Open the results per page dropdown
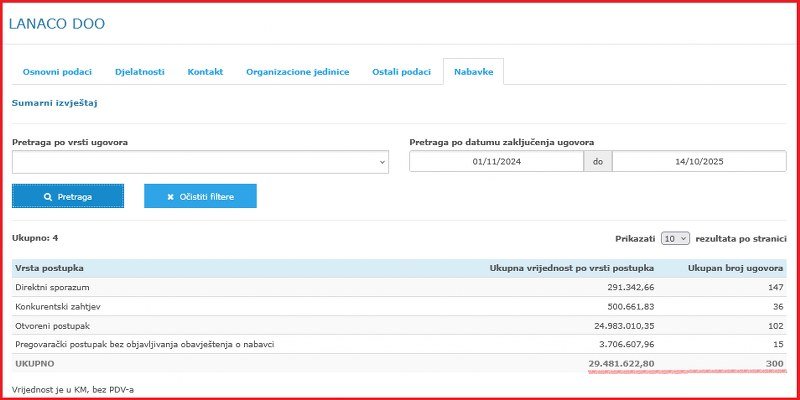Image resolution: width=800 pixels, height=400 pixels. 675,239
